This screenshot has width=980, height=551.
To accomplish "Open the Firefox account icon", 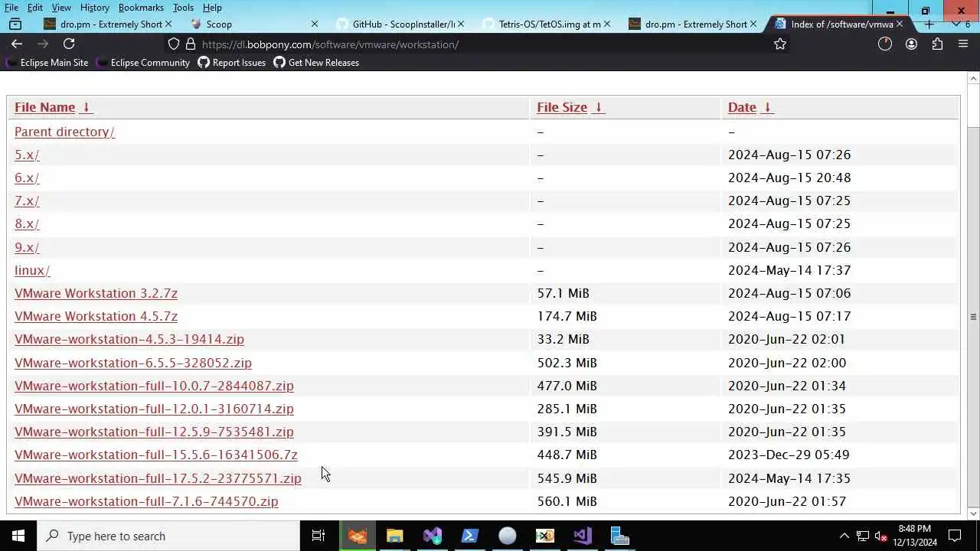I will point(911,44).
